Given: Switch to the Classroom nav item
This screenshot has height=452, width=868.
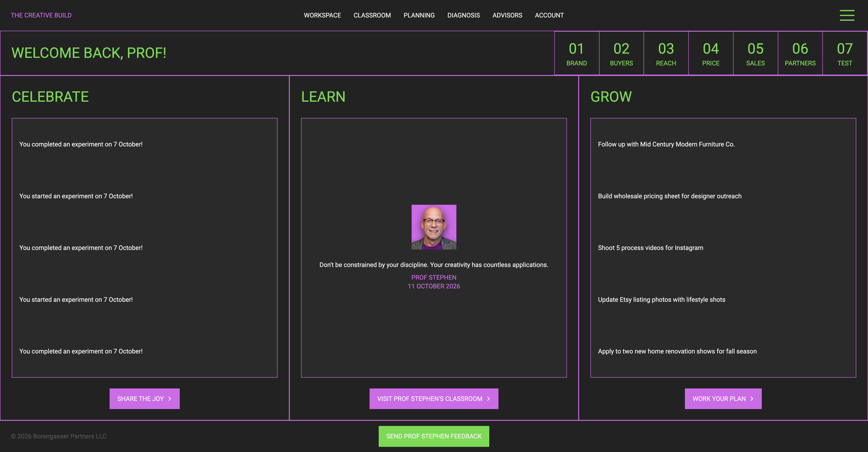Looking at the screenshot, I should [x=372, y=15].
